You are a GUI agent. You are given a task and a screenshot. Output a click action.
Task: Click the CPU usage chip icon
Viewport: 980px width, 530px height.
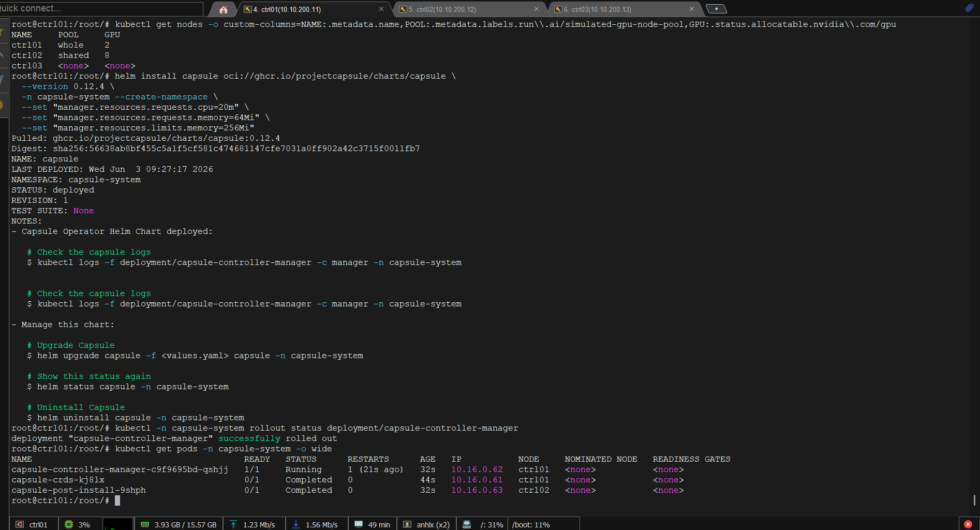[69, 524]
